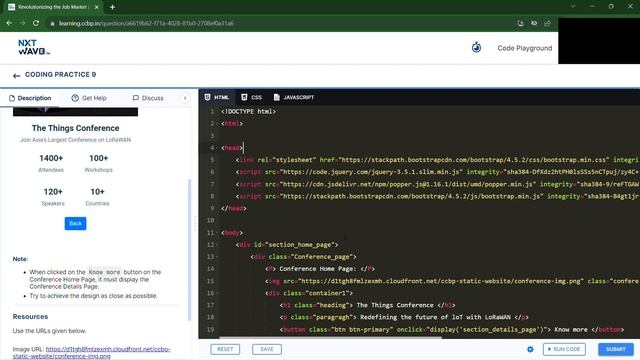Close the Revolutionizing the Job Market tab
The width and height of the screenshot is (640, 360).
pos(97,7)
